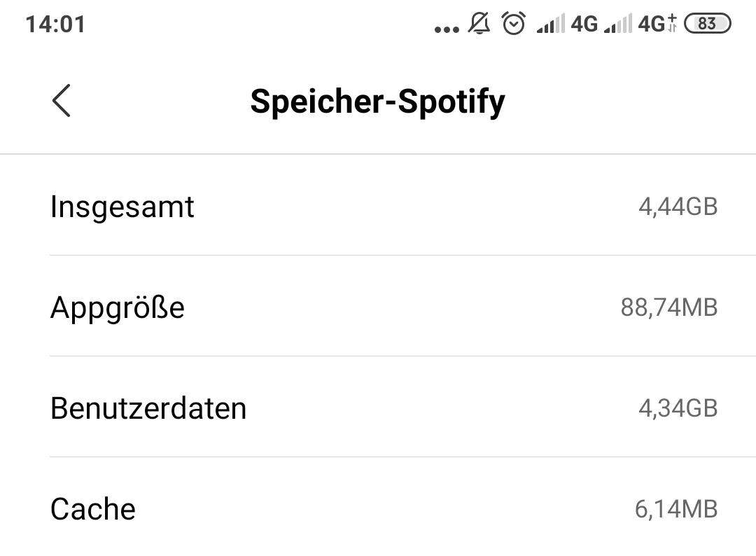Tap the back arrow icon

pos(62,101)
